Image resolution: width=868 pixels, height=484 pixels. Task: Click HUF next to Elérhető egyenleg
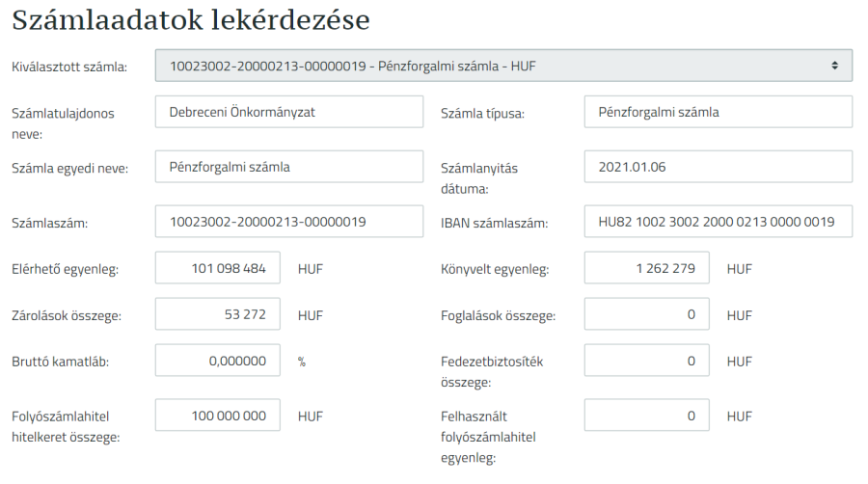310,269
